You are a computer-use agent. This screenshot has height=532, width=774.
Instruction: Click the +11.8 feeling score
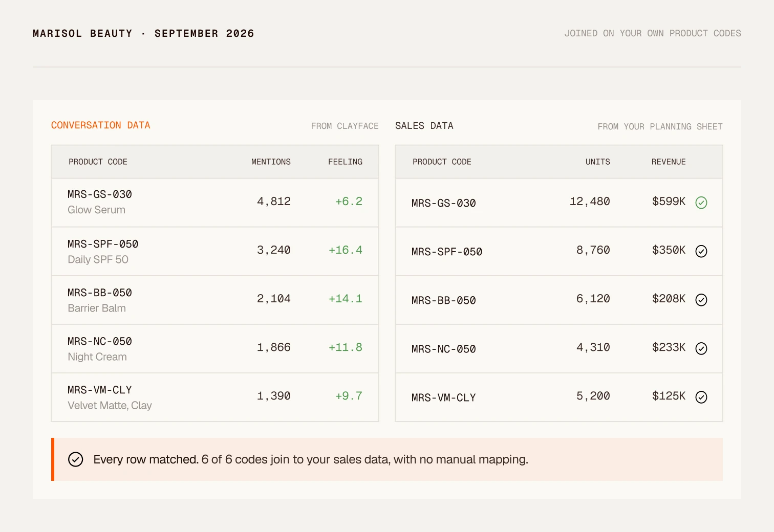(346, 347)
